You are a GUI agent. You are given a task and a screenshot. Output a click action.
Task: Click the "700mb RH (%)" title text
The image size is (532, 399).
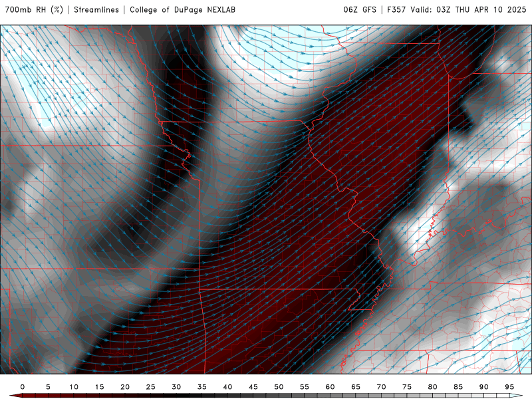click(x=34, y=10)
